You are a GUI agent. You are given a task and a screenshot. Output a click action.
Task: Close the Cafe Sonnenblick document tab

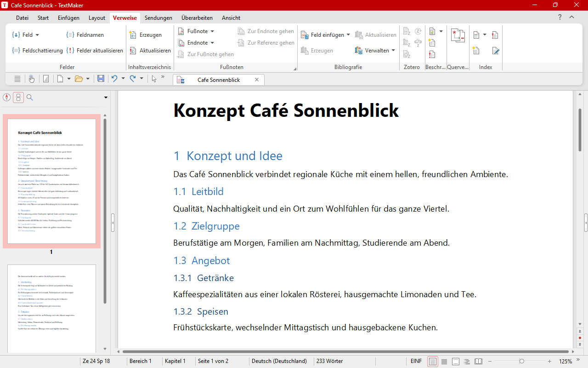(257, 80)
